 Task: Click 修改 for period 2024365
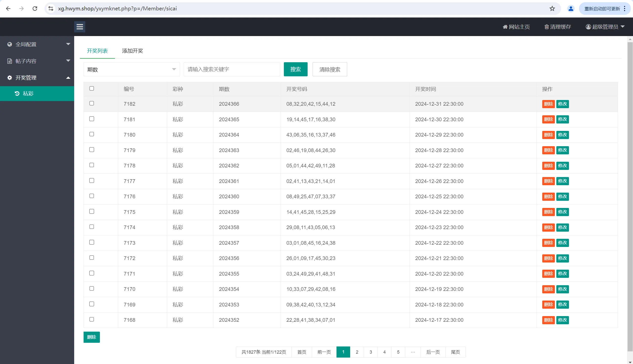562,119
